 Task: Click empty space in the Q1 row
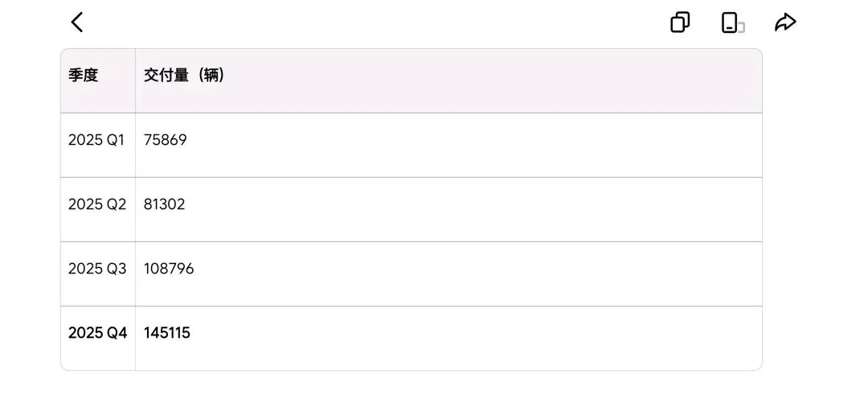[470, 145]
